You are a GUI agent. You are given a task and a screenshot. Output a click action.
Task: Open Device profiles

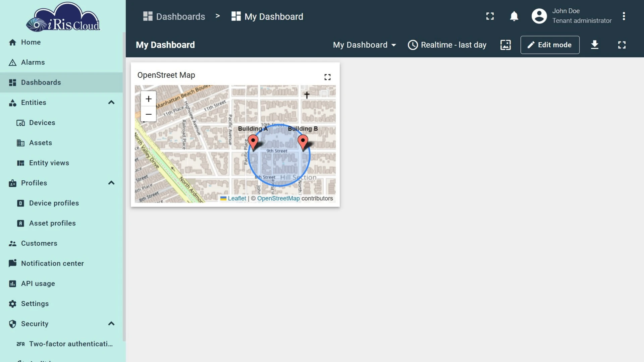coord(61,203)
